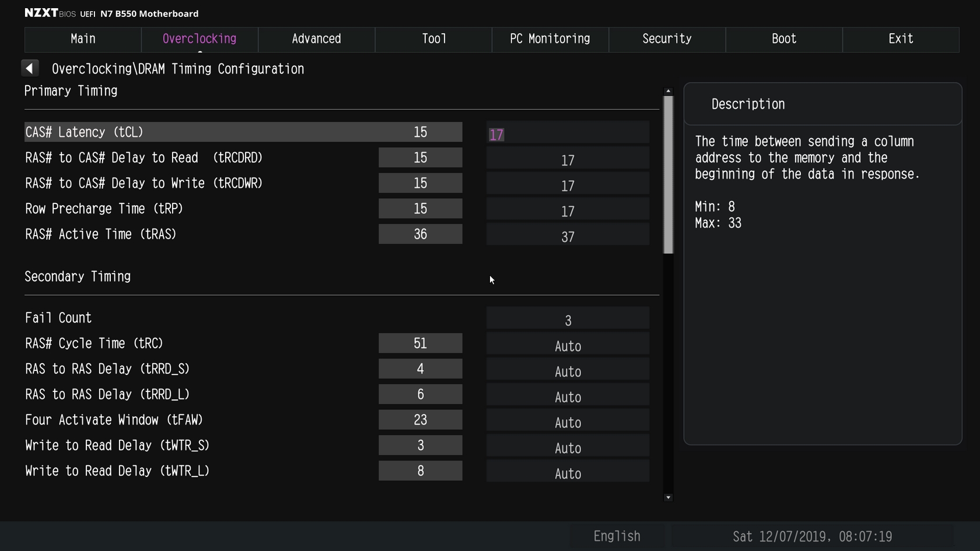This screenshot has width=980, height=551.
Task: Select RAS to RAS Delay (tRRD_L) label
Action: tap(107, 395)
